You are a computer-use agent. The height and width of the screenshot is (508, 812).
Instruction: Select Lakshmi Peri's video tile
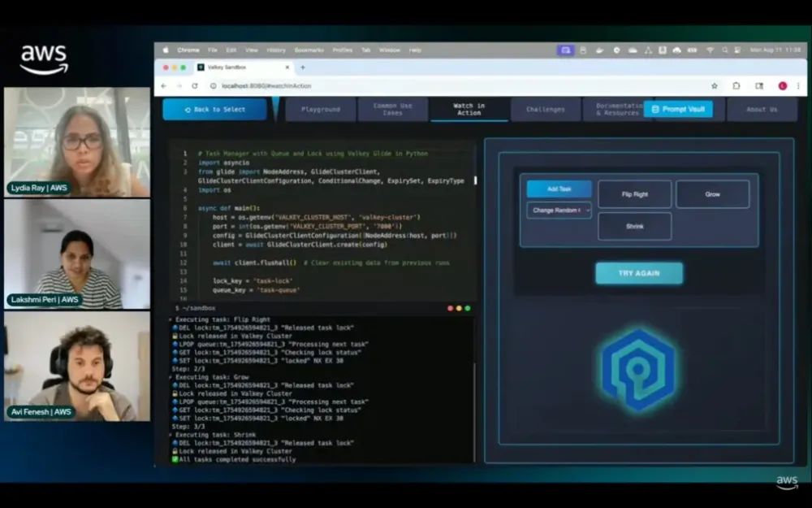(77, 254)
